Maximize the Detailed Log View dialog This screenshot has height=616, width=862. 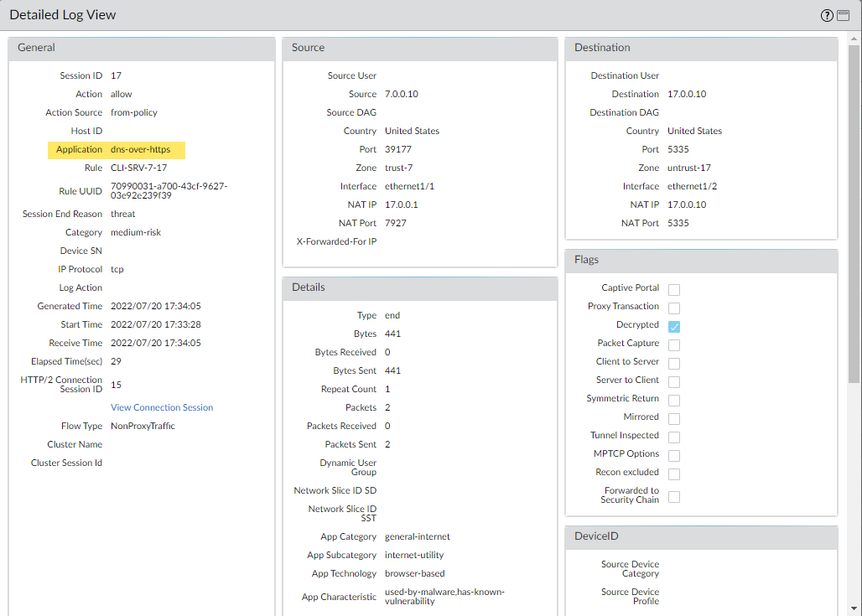click(x=844, y=16)
